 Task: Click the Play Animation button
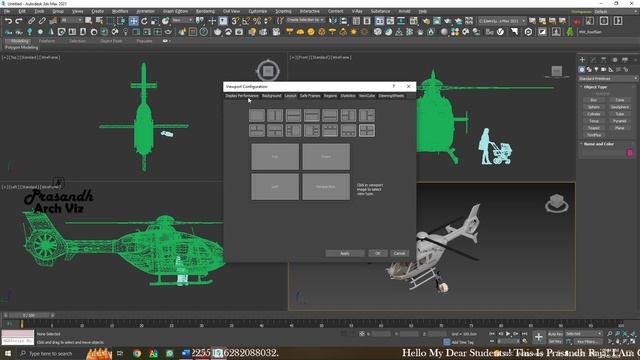click(x=508, y=334)
